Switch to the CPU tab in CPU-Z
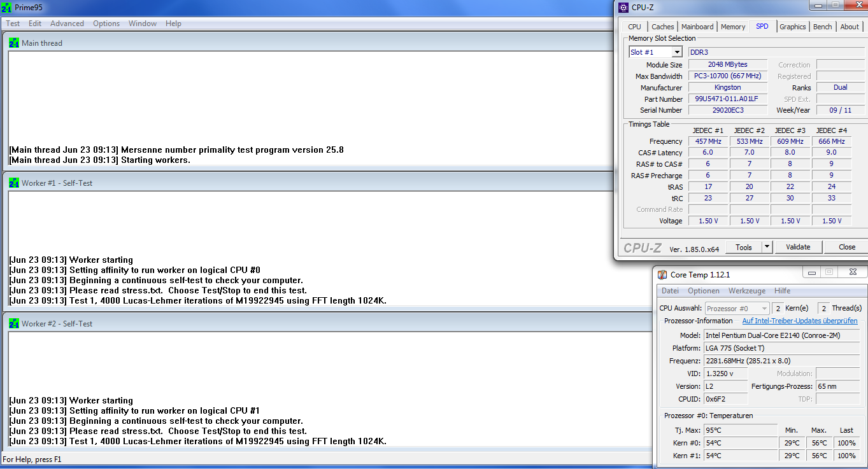Viewport: 868px width, 469px height. pos(634,27)
